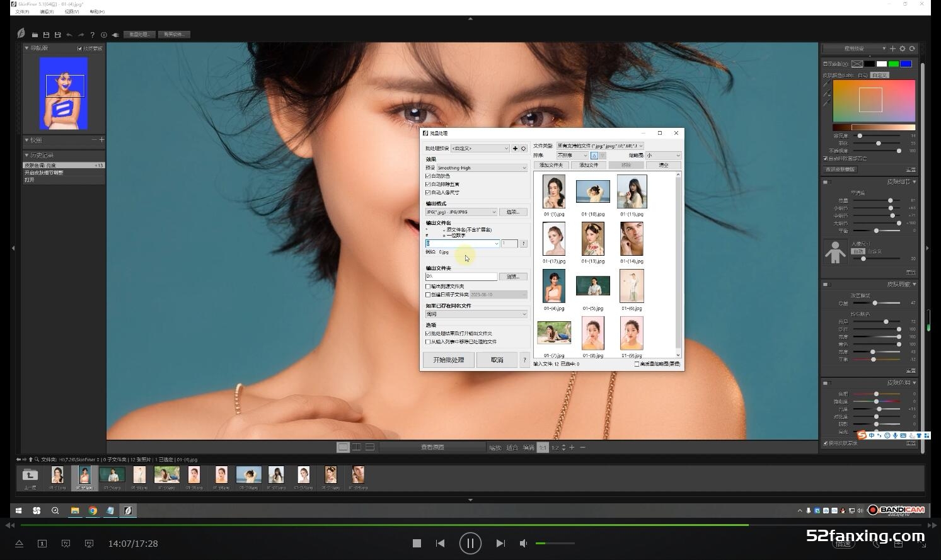Click the info circle icon in toolbar

[104, 35]
